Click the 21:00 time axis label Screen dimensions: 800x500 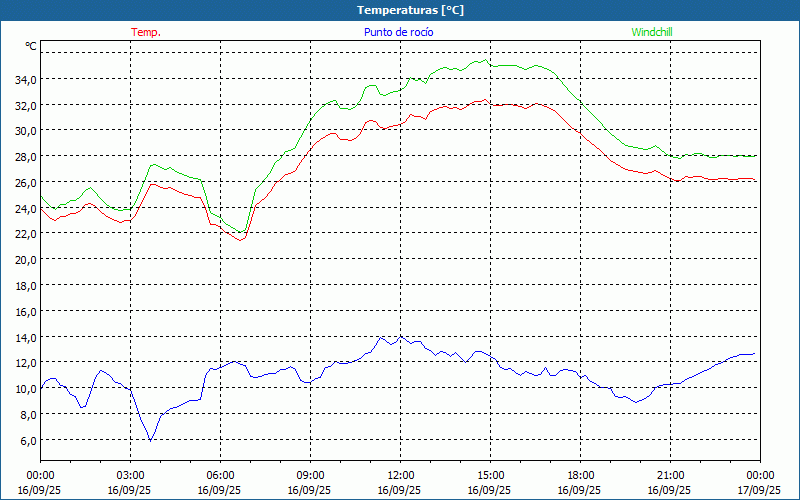(x=670, y=475)
